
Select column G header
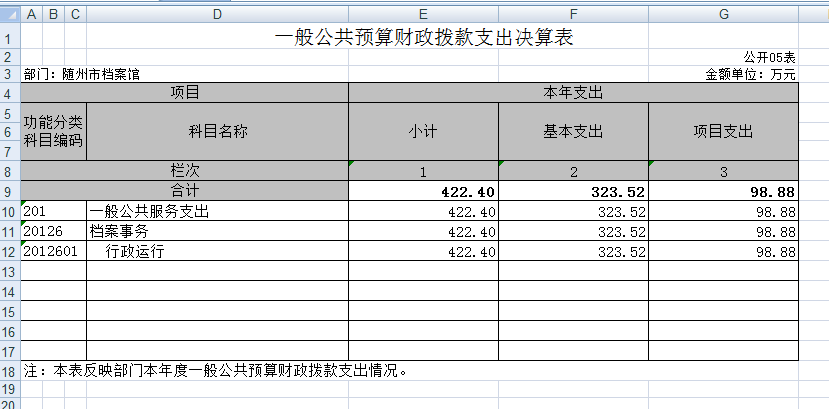(x=723, y=13)
